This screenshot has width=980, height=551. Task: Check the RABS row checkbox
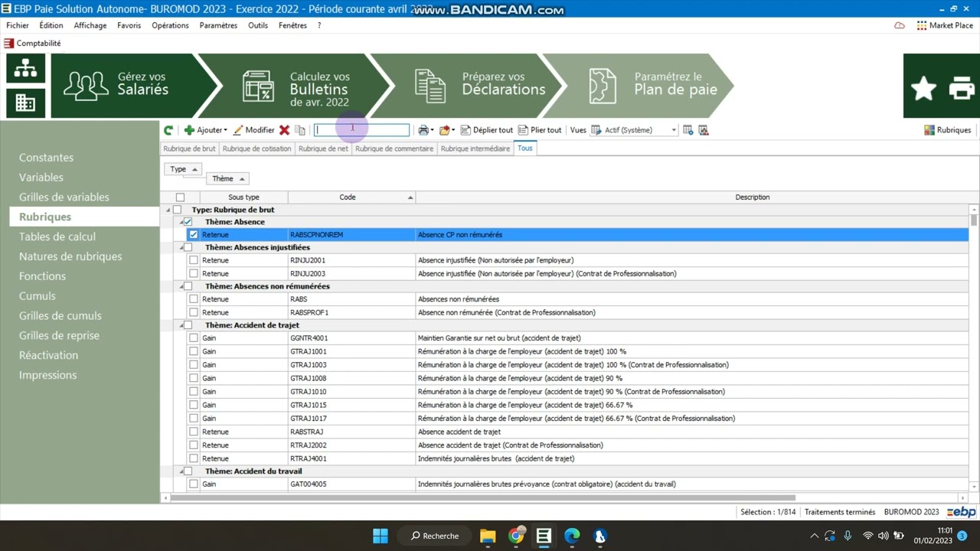coord(193,299)
